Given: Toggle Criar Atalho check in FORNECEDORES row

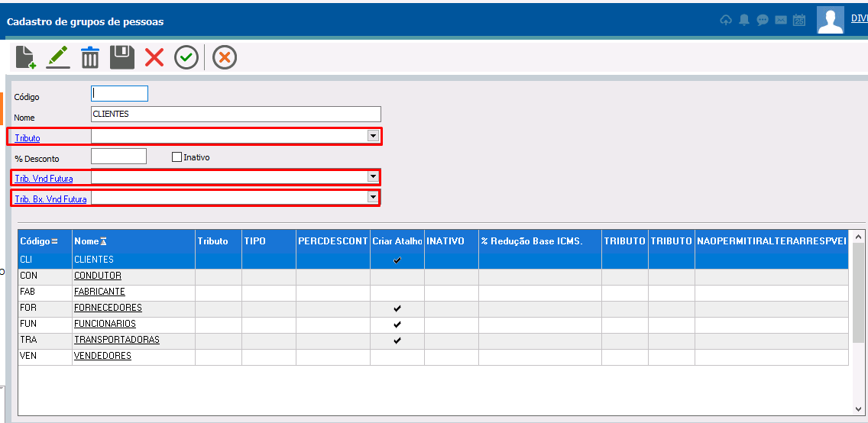Looking at the screenshot, I should click(397, 308).
